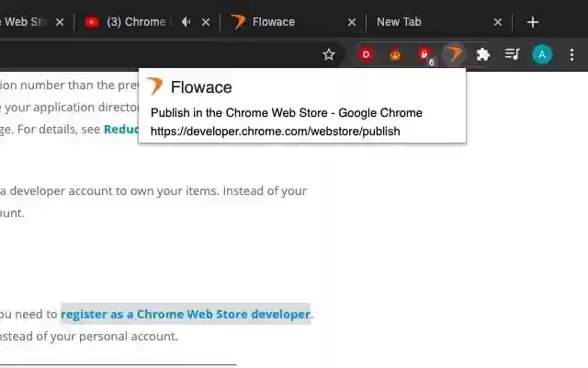Screen dimensions: 588x368
Task: Switch to the Flowace tab
Action: coord(285,22)
